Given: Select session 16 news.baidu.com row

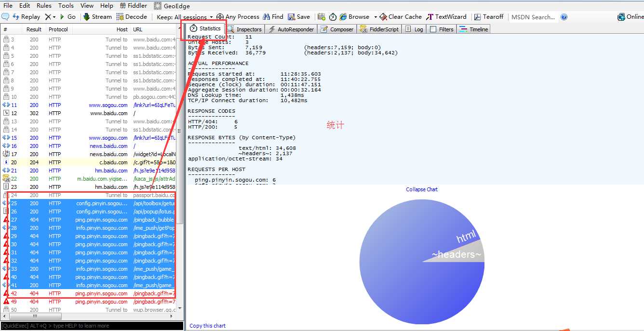Looking at the screenshot, I should coord(89,146).
